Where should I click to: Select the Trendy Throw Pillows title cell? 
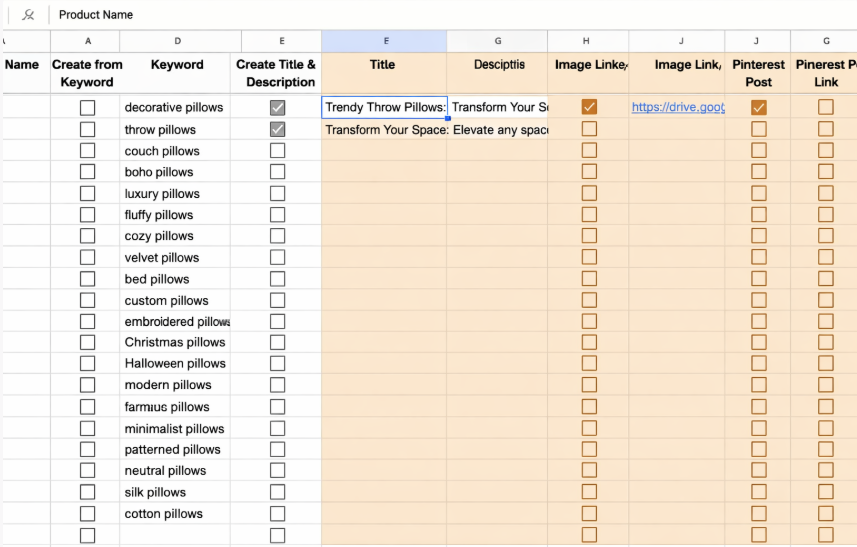click(x=385, y=107)
